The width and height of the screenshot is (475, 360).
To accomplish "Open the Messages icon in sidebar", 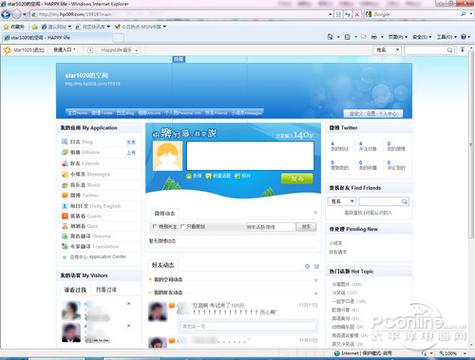I will pos(65,174).
